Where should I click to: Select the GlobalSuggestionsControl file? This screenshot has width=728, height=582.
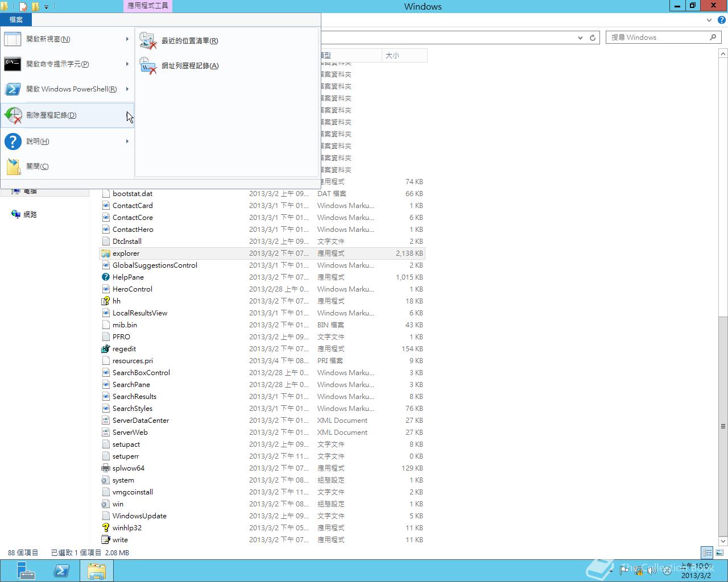pos(262,265)
